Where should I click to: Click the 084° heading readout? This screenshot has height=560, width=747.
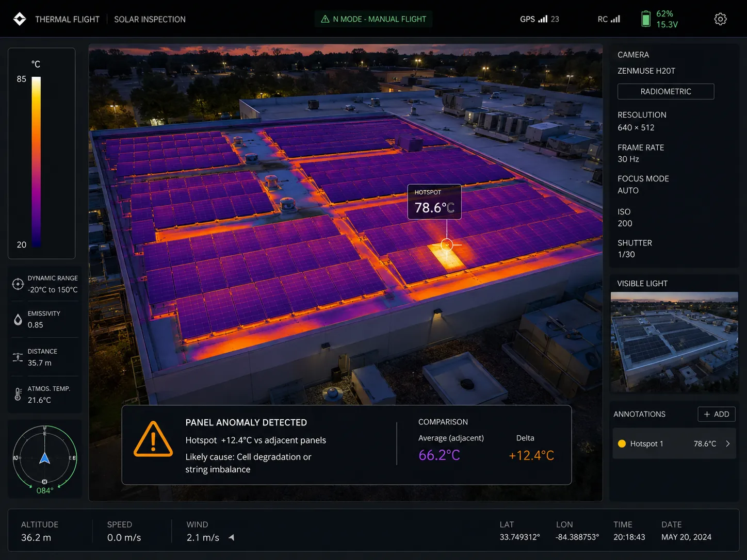tap(45, 490)
